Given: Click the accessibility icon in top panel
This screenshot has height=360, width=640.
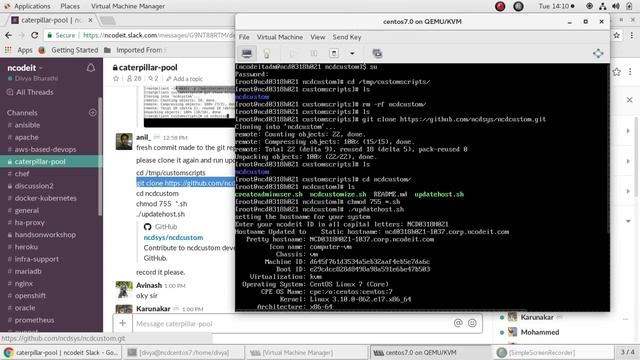Looking at the screenshot, I should pyautogui.click(x=589, y=6).
